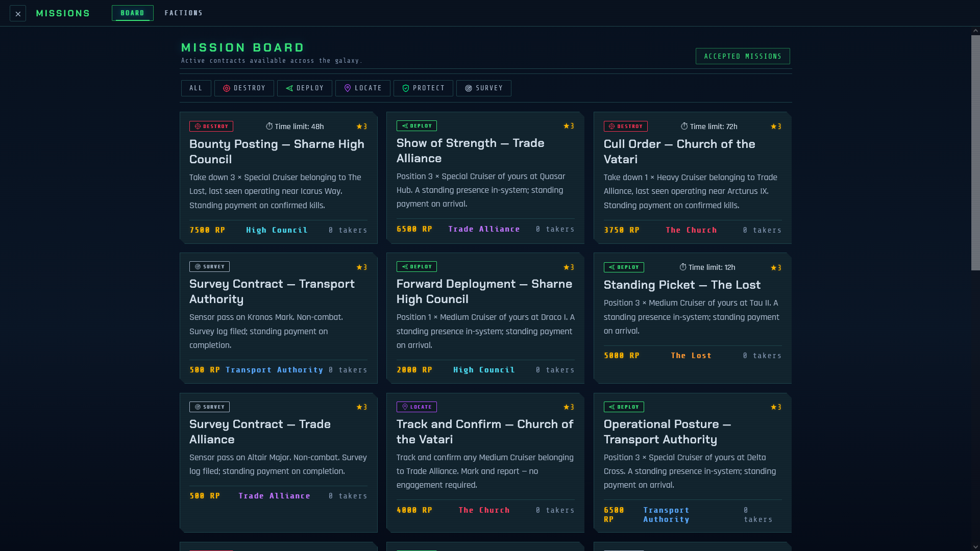Click the Protect filter shield icon
Viewport: 980px width, 551px height.
pyautogui.click(x=406, y=88)
